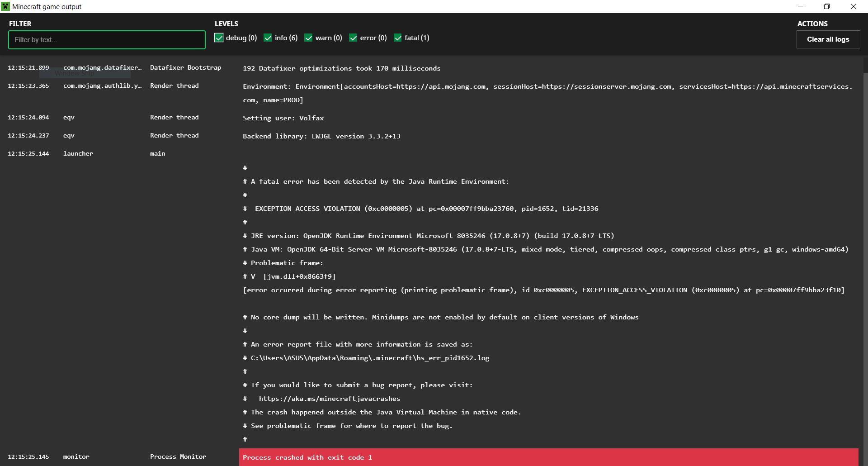Click the aka.ms/minecraftjavacrashes URL text

tap(330, 399)
